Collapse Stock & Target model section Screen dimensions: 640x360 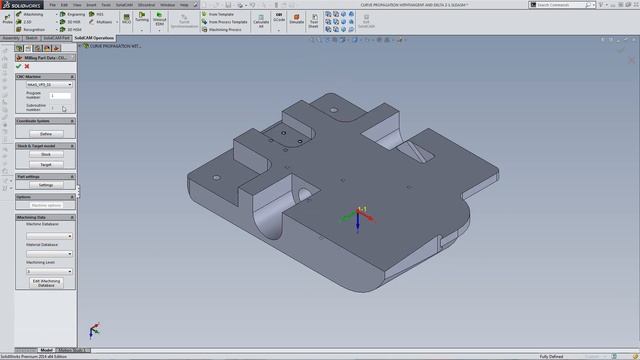(72, 146)
